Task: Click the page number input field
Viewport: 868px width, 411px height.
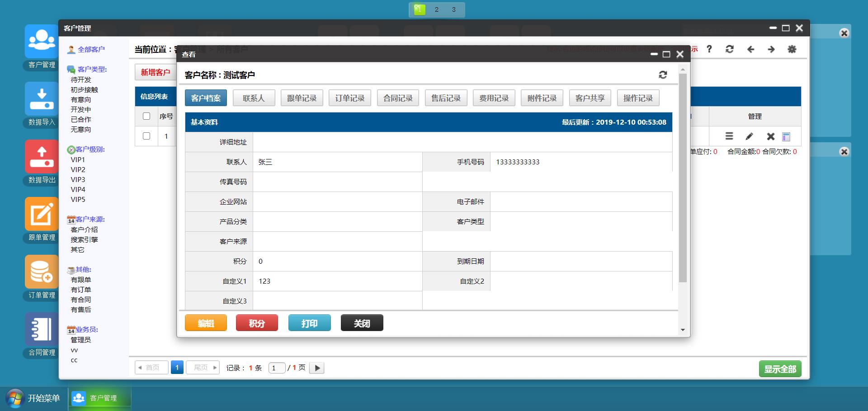Action: point(276,368)
